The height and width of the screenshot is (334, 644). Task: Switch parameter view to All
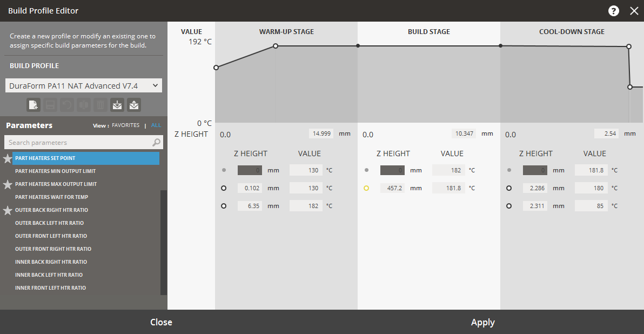pyautogui.click(x=156, y=125)
